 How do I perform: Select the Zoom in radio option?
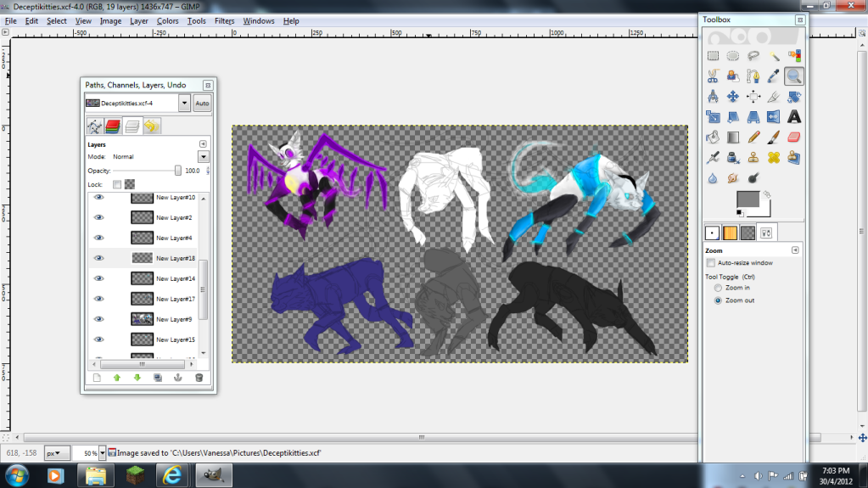pos(719,288)
